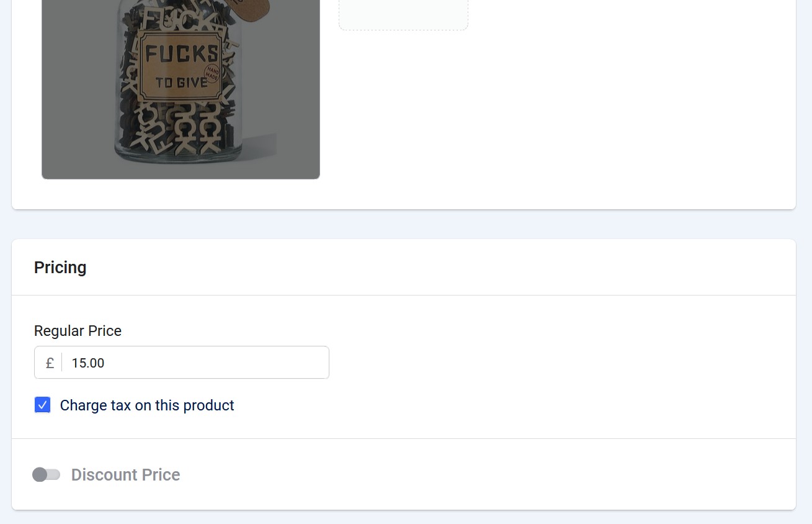
Task: Tick the Charge tax checkbox
Action: (42, 405)
